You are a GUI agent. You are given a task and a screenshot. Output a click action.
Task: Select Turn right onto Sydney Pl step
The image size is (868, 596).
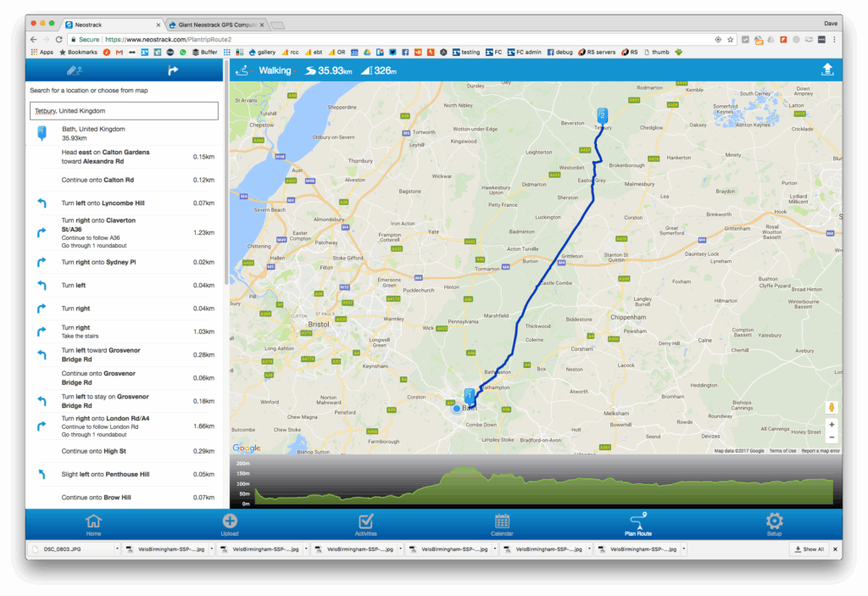click(x=124, y=262)
